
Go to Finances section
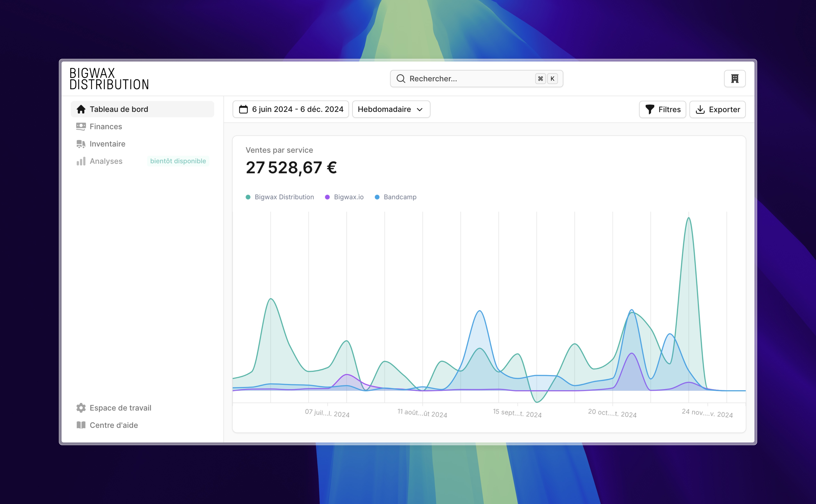106,127
